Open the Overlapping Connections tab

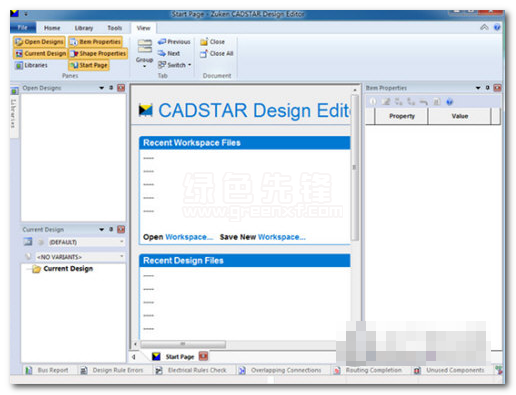280,370
